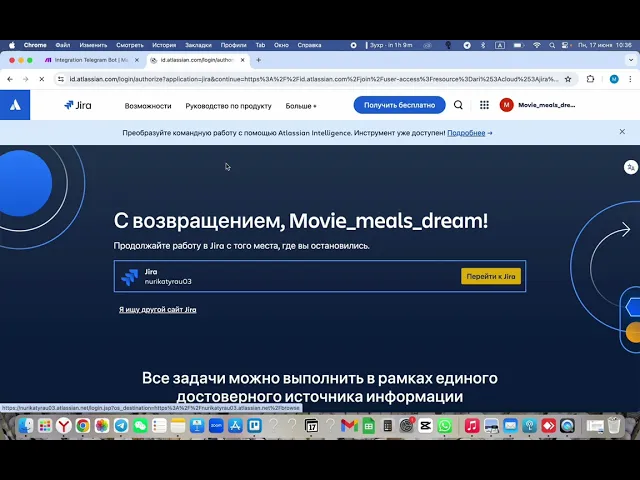The image size is (640, 480).
Task: Click the address bar URL field
Action: click(313, 79)
